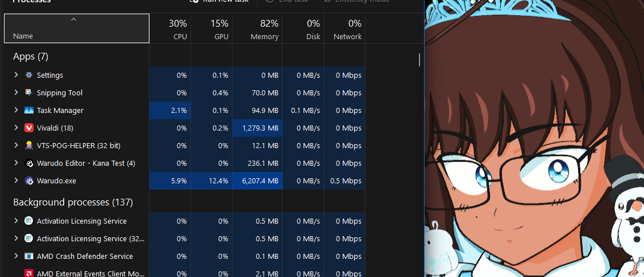Click the first Activation Licensing Service icon
644x277 pixels.
pos(29,221)
